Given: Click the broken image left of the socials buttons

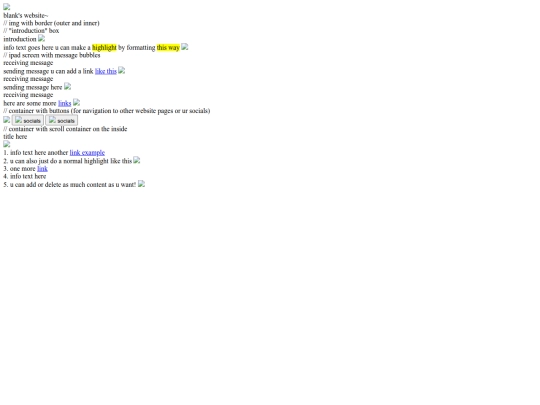Looking at the screenshot, I should (x=7, y=120).
